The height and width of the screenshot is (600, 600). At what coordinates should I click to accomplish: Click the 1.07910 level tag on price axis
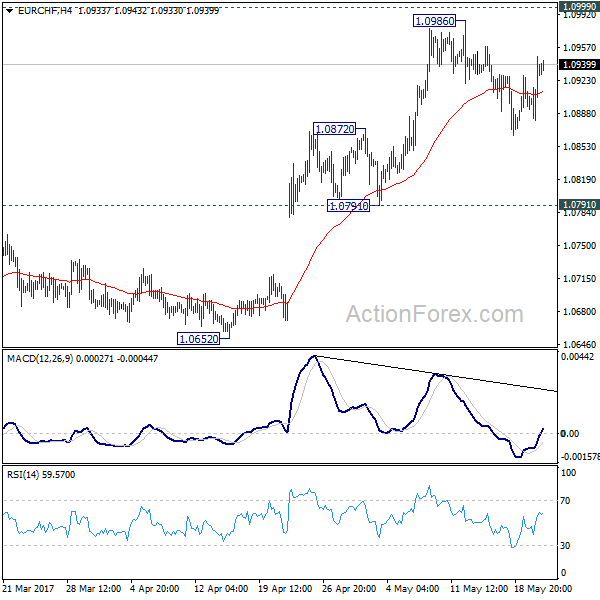click(x=579, y=204)
